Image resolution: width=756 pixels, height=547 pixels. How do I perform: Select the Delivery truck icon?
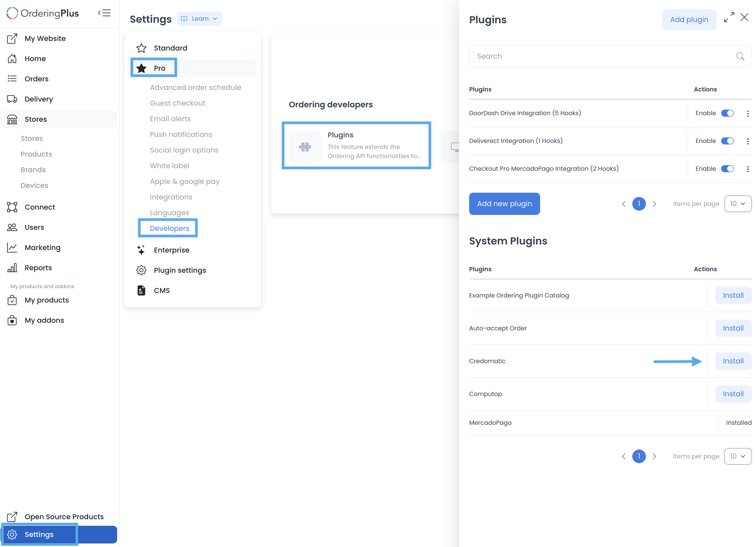[x=12, y=99]
